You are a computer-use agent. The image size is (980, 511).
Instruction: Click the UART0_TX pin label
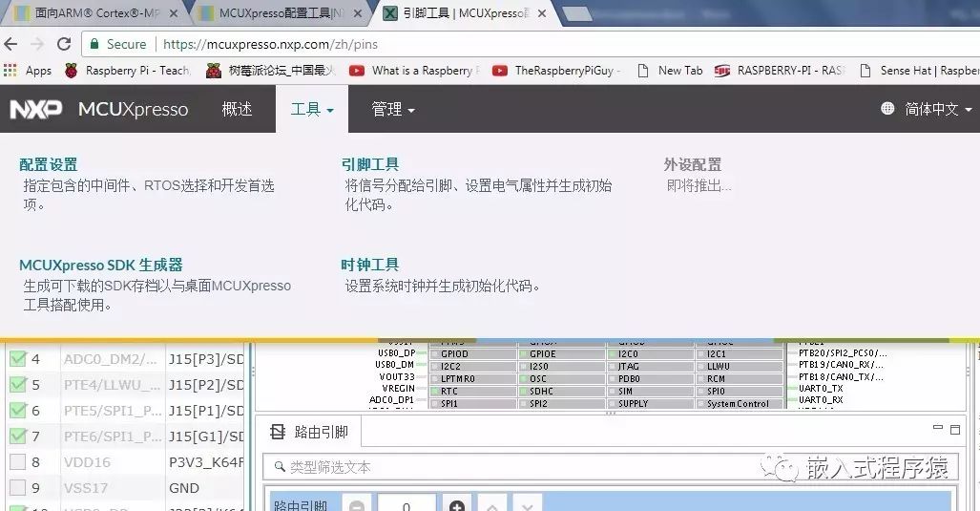[x=821, y=389]
